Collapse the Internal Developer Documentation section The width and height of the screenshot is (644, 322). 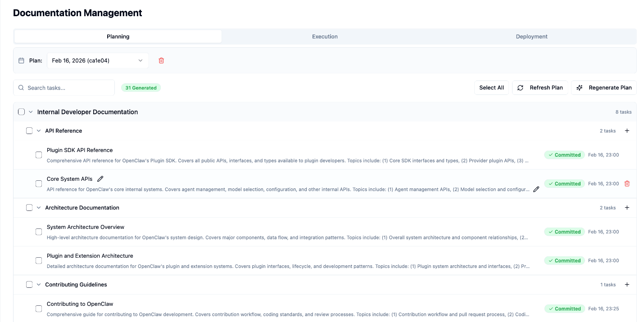[x=31, y=112]
